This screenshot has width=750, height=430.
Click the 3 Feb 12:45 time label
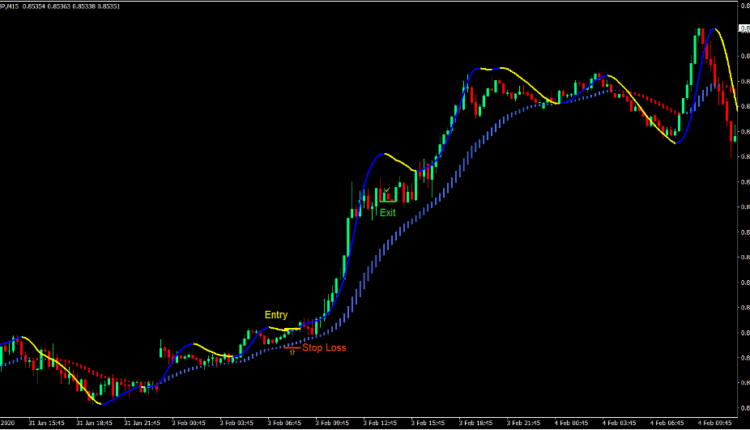click(380, 423)
